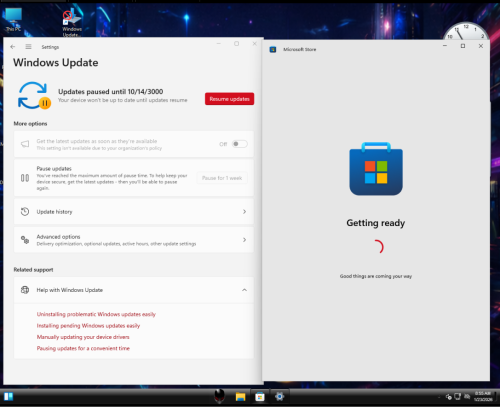
Task: Click Good things are coming your way text
Action: [x=376, y=276]
